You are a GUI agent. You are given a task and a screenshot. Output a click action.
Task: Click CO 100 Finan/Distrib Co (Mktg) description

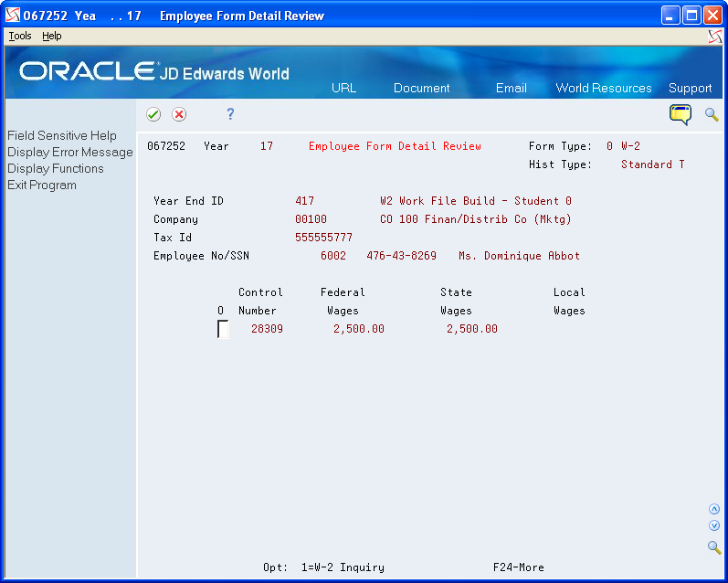coord(475,219)
